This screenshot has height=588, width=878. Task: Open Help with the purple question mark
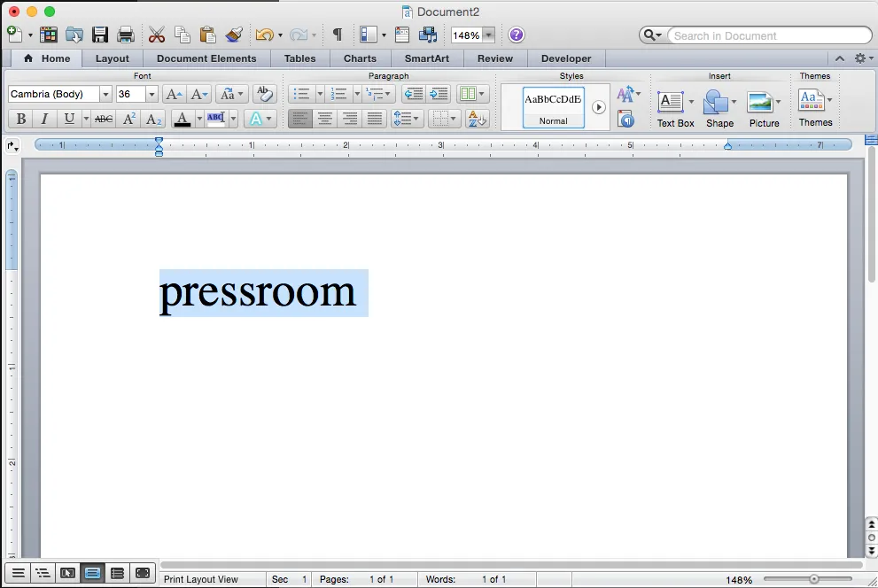[517, 35]
